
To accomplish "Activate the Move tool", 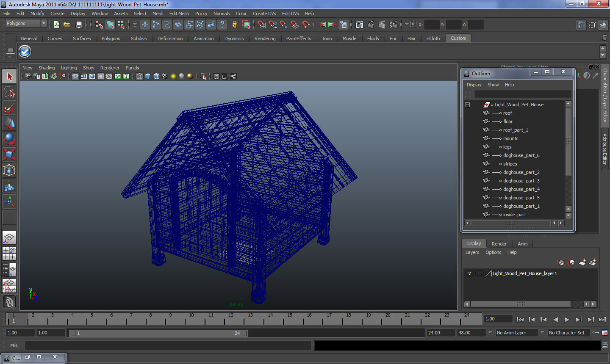I will pyautogui.click(x=9, y=123).
